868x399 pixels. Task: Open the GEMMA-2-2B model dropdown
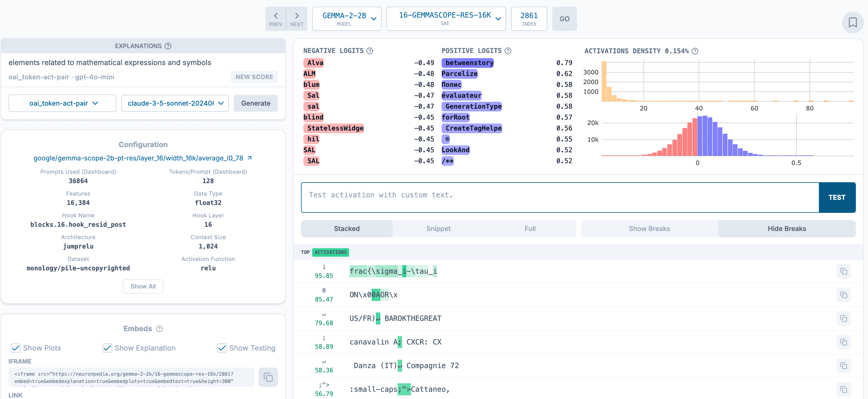[x=346, y=19]
